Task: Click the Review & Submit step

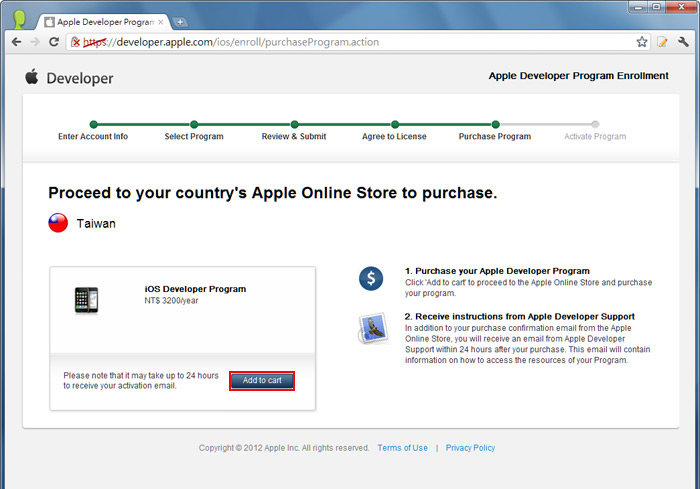Action: click(294, 136)
